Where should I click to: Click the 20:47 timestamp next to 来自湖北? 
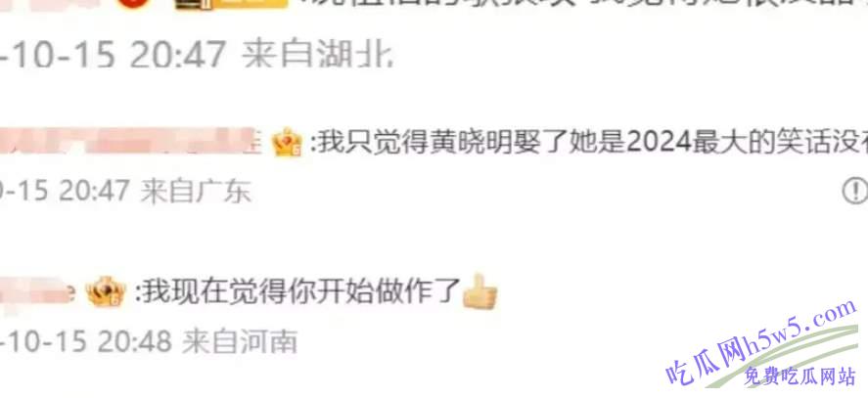177,54
